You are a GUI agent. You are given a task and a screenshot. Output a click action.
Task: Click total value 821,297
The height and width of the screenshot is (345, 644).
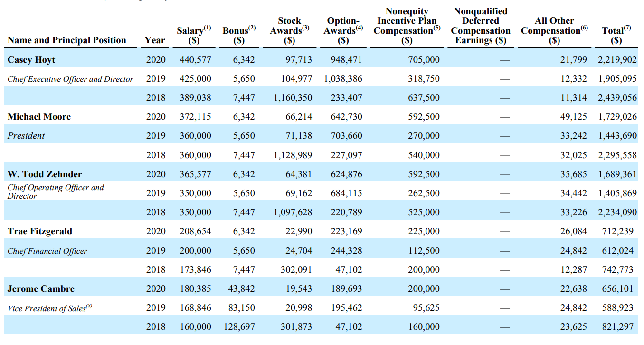pos(617,327)
